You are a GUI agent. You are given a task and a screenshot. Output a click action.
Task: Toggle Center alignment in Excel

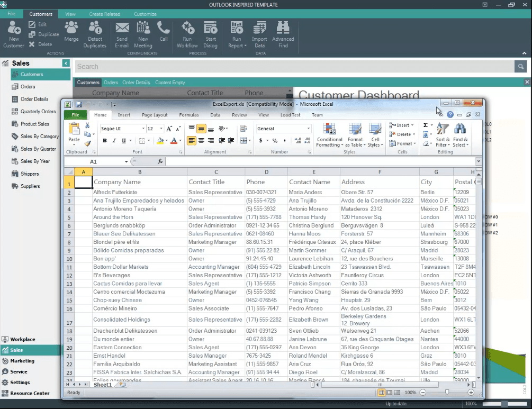click(x=201, y=140)
